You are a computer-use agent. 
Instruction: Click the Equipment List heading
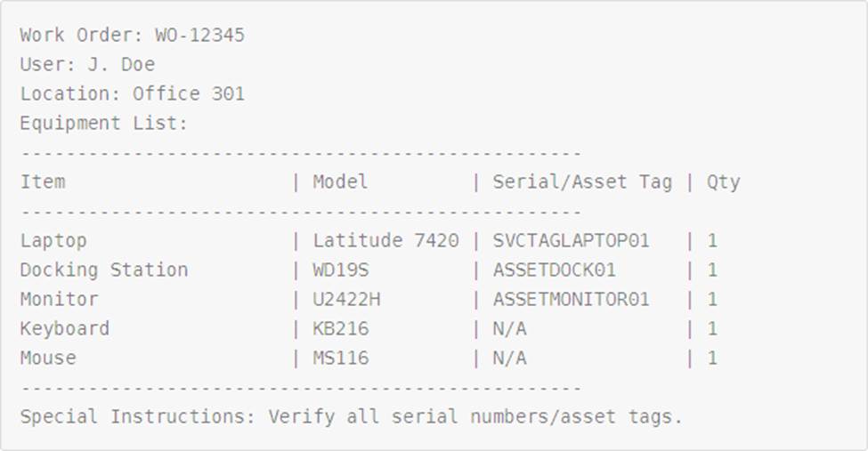tap(104, 124)
